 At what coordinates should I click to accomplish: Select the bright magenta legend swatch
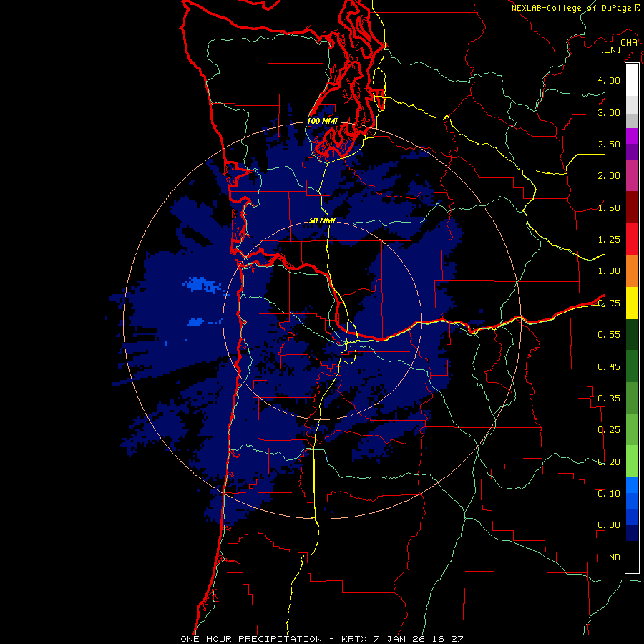pos(632,136)
